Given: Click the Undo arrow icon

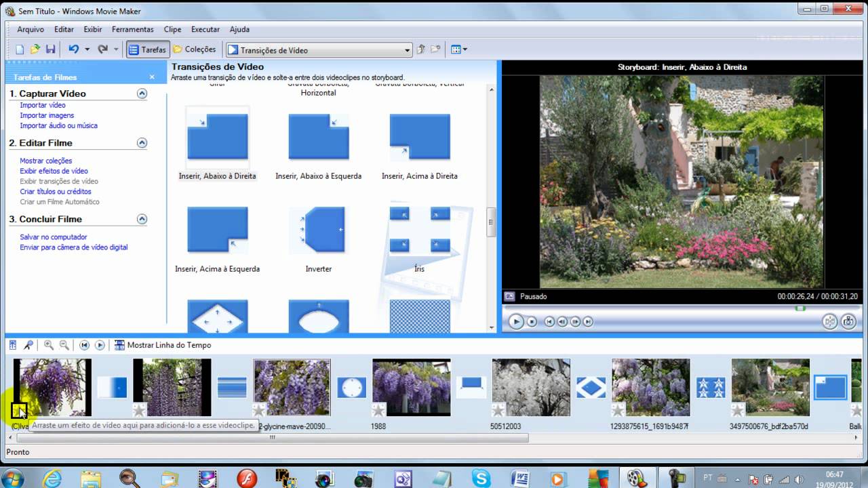Looking at the screenshot, I should 73,49.
